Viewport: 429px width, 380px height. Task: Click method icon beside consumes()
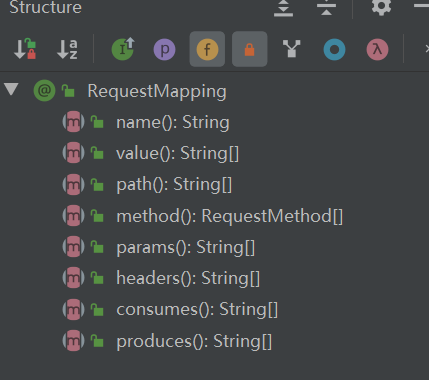(73, 309)
